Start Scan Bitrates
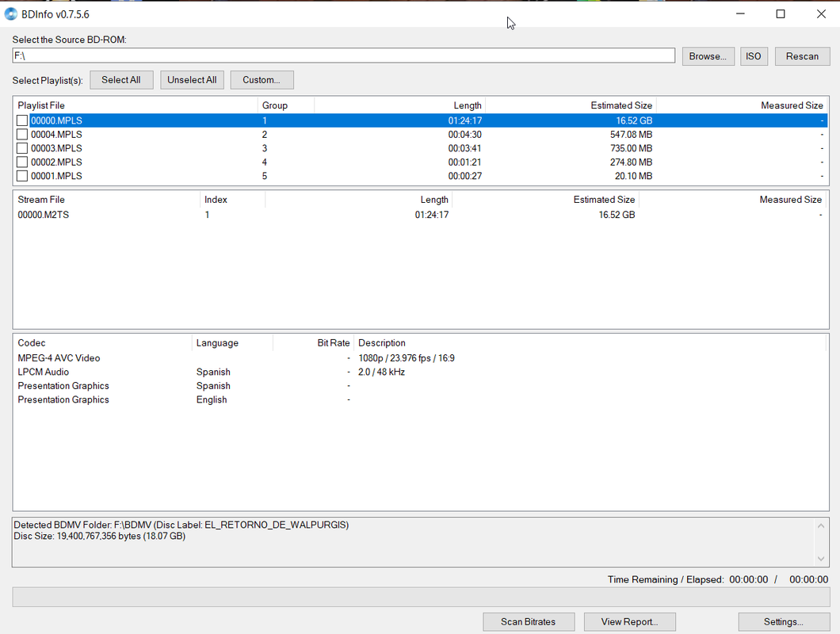 (529, 621)
